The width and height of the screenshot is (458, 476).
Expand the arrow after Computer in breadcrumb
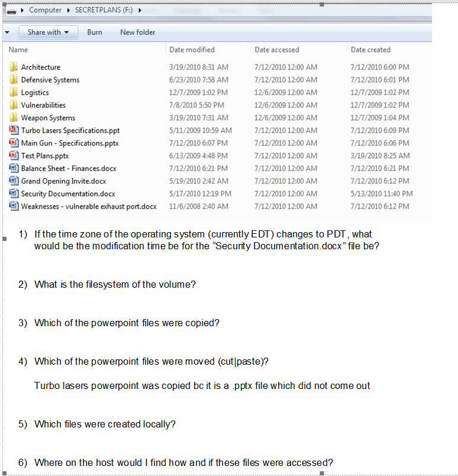point(68,10)
